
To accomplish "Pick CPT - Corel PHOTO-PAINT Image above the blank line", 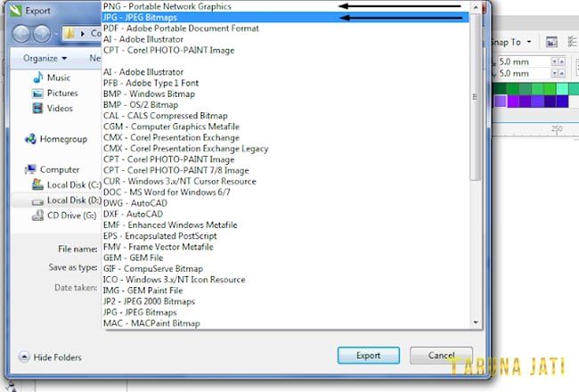I will [x=285, y=50].
